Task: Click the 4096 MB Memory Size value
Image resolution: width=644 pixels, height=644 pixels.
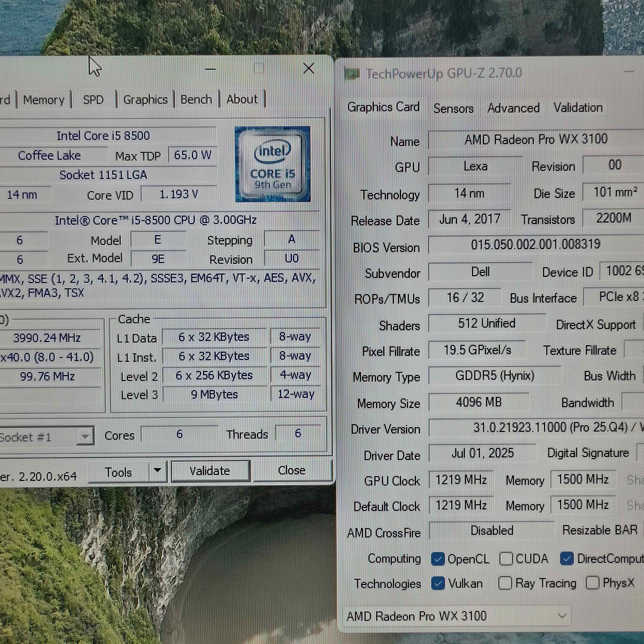Action: 479,402
